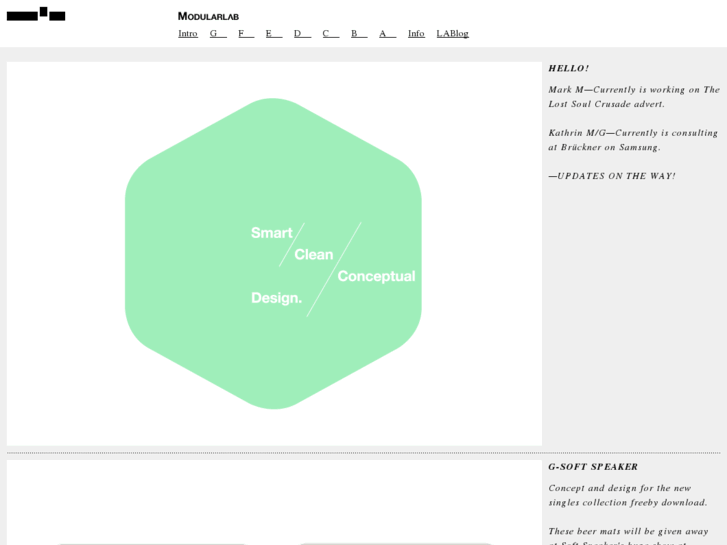Visit the LABlog link

point(452,33)
